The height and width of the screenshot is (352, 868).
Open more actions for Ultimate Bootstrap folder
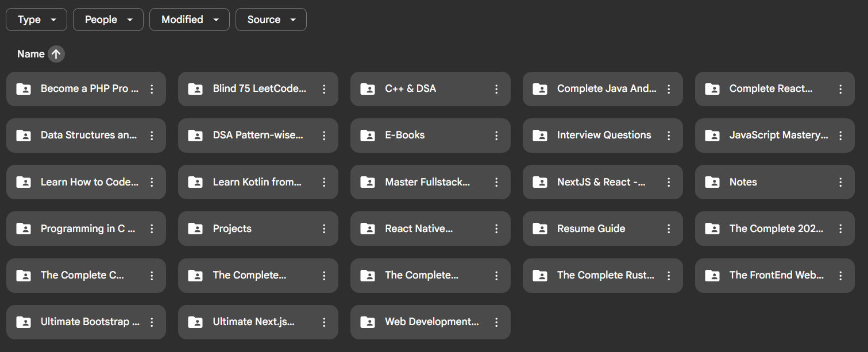(152, 322)
